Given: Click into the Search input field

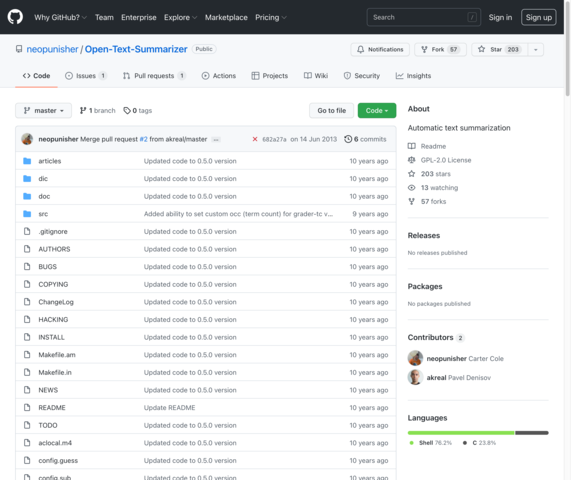Looking at the screenshot, I should pos(424,17).
